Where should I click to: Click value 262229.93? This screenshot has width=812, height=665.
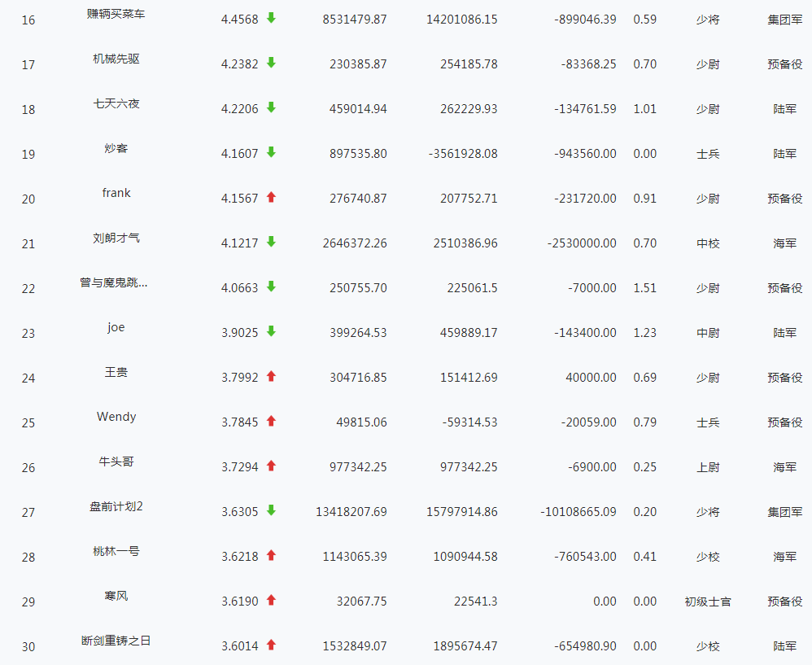pyautogui.click(x=469, y=109)
